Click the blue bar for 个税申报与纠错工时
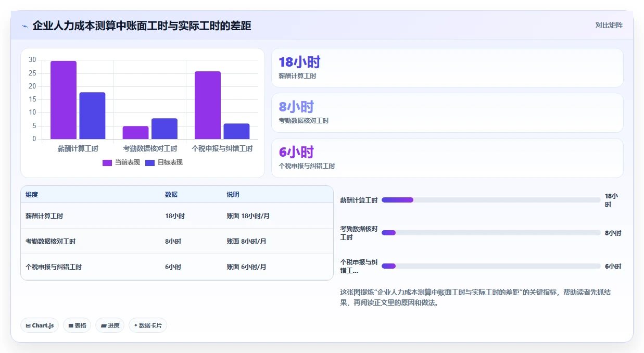The image size is (644, 353). point(236,131)
